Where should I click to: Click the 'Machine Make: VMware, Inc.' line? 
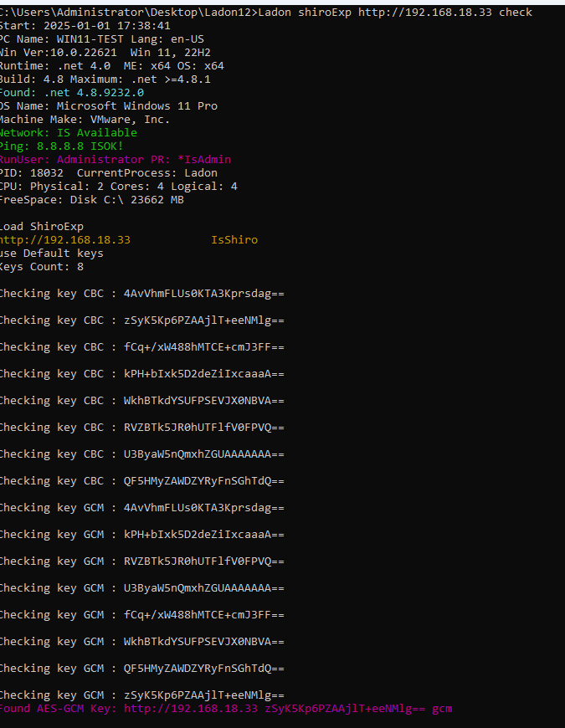(84, 120)
